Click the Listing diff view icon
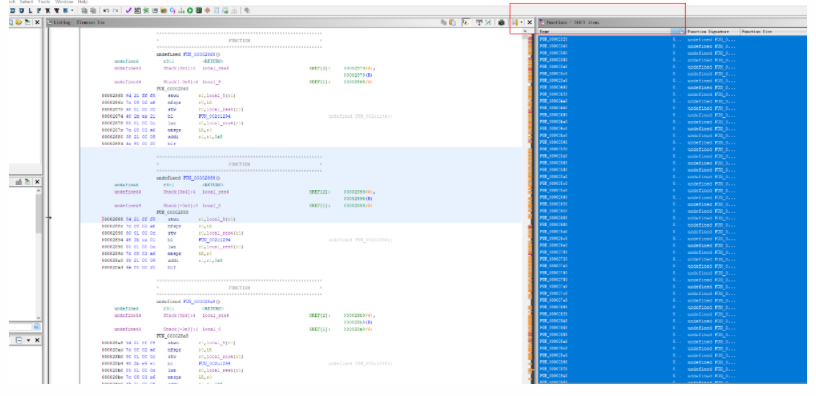The height and width of the screenshot is (396, 816). pos(488,22)
